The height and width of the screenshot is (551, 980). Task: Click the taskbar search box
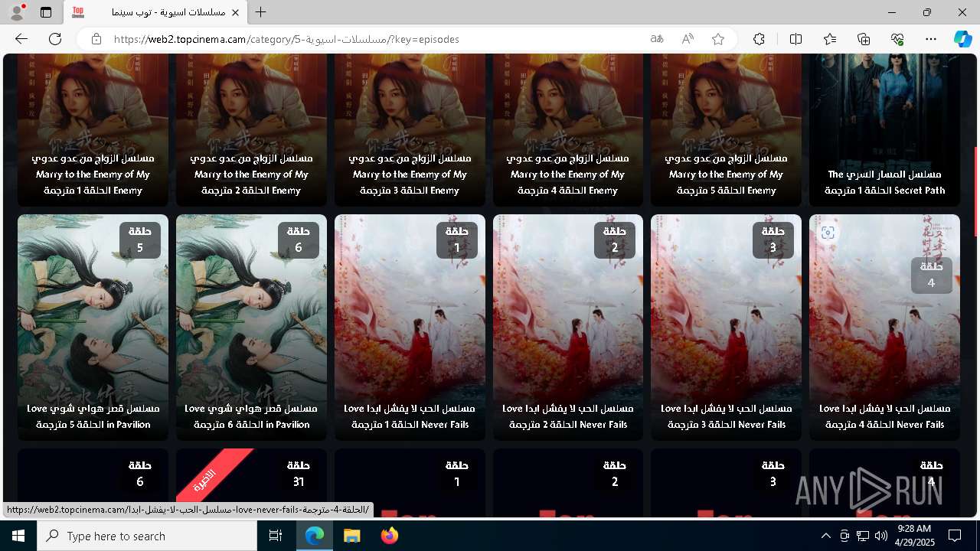coord(147,536)
